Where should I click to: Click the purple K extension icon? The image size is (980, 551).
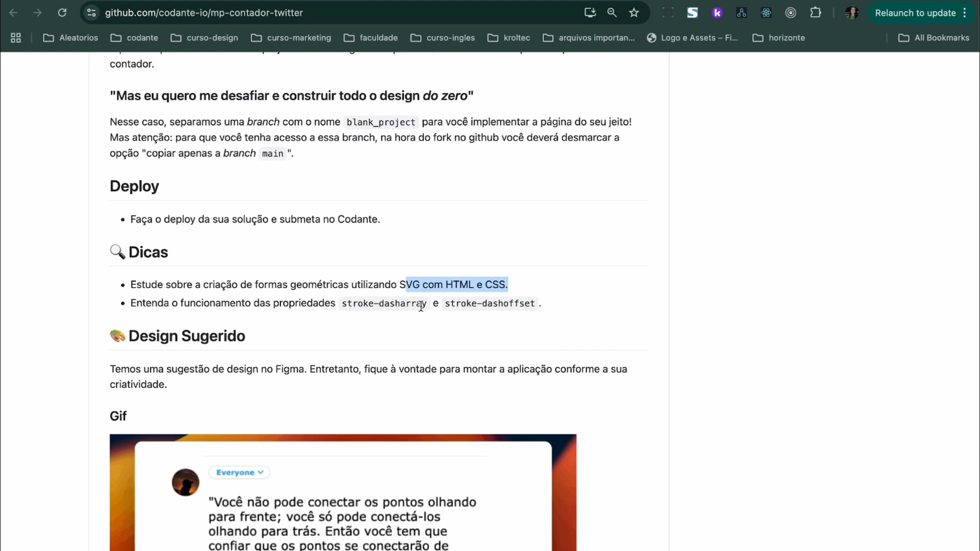coord(717,13)
